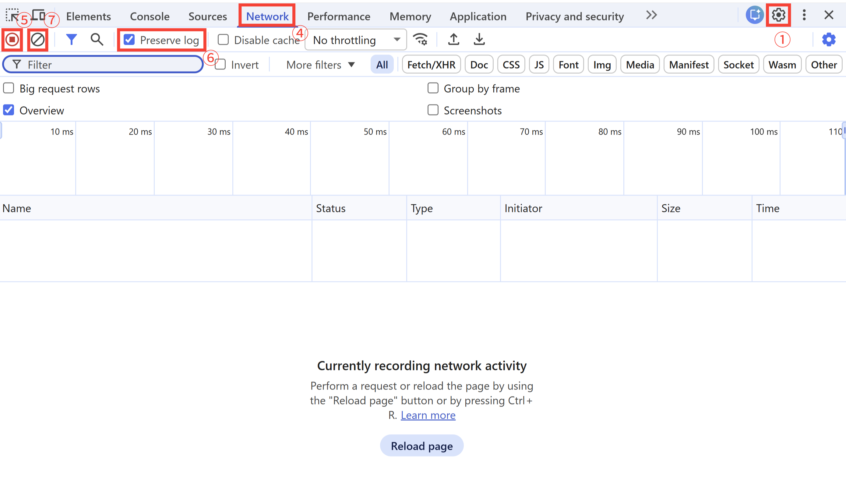This screenshot has height=504, width=846.
Task: Filter requests by Fetch/XHR
Action: point(431,65)
